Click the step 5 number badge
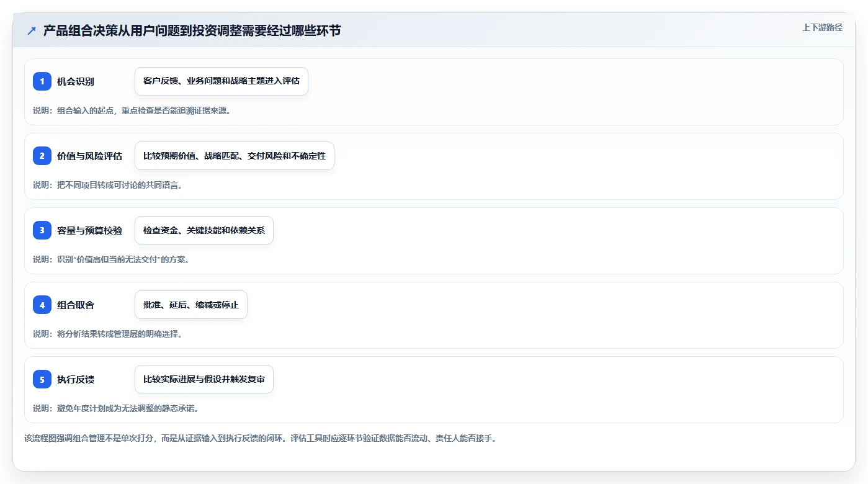The height and width of the screenshot is (484, 868). (42, 379)
